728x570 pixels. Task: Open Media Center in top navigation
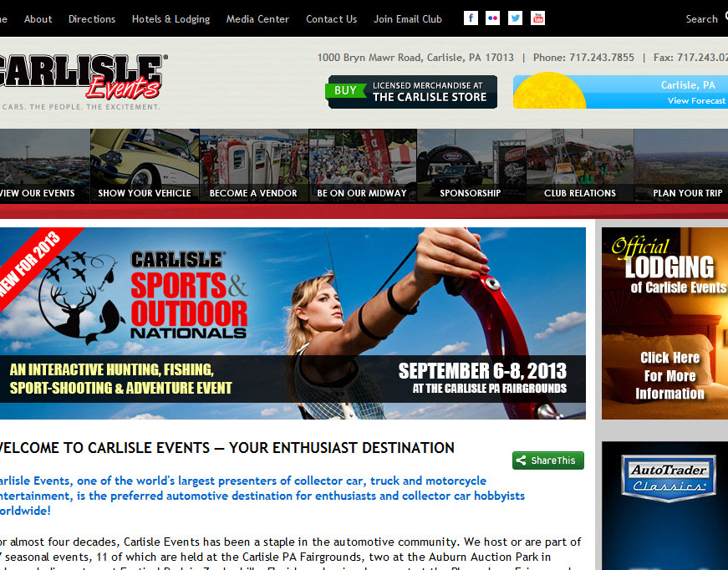click(257, 19)
